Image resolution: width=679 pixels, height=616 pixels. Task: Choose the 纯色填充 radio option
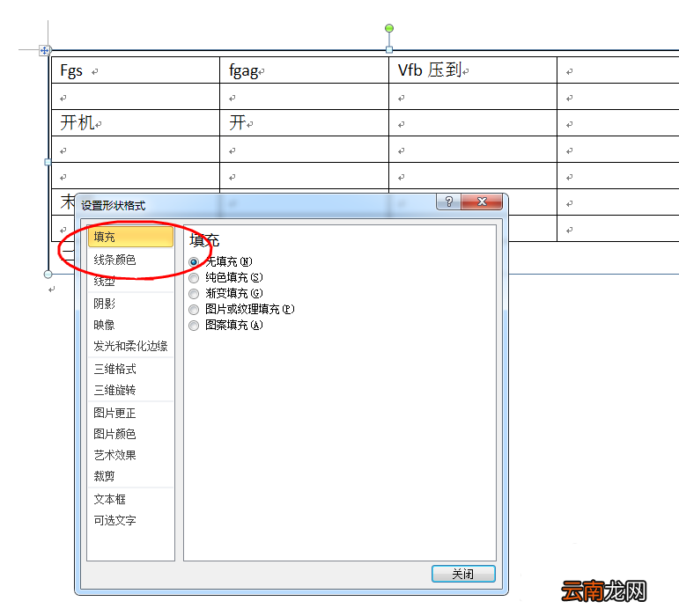click(x=194, y=278)
